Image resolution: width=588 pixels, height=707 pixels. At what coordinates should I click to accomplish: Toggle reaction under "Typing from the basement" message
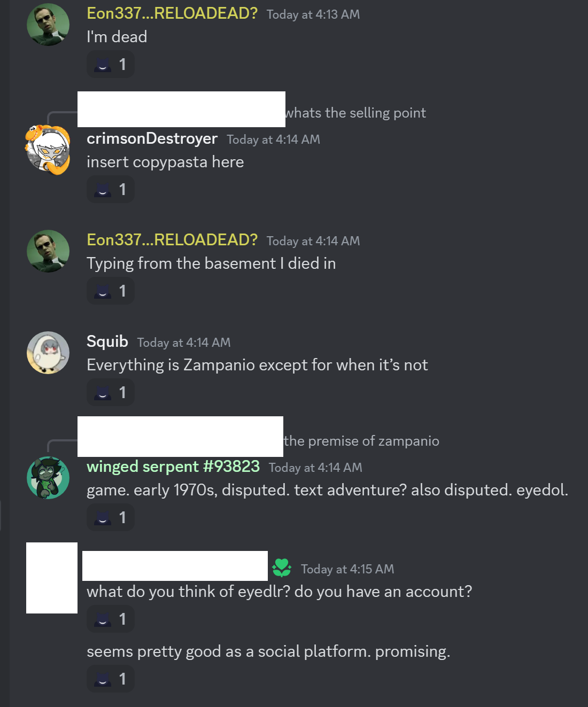coord(111,291)
